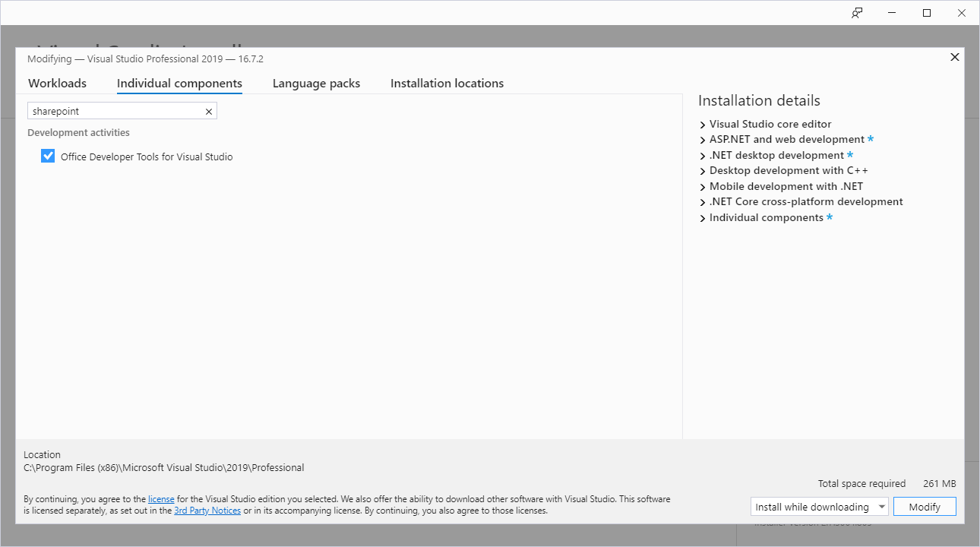Switch to the Workloads tab

pos(57,83)
